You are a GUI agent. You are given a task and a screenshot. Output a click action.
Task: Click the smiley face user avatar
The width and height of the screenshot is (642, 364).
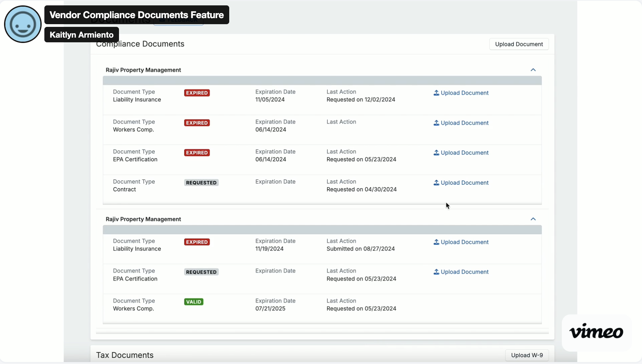pyautogui.click(x=23, y=24)
